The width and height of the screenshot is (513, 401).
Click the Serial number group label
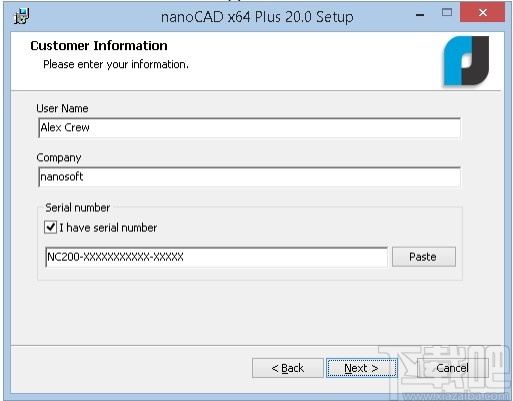click(78, 208)
